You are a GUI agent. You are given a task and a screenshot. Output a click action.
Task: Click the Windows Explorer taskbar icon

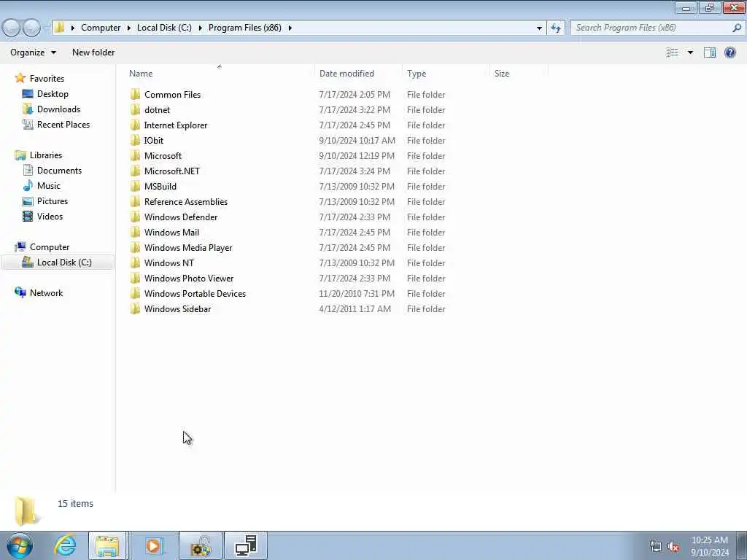click(x=107, y=545)
